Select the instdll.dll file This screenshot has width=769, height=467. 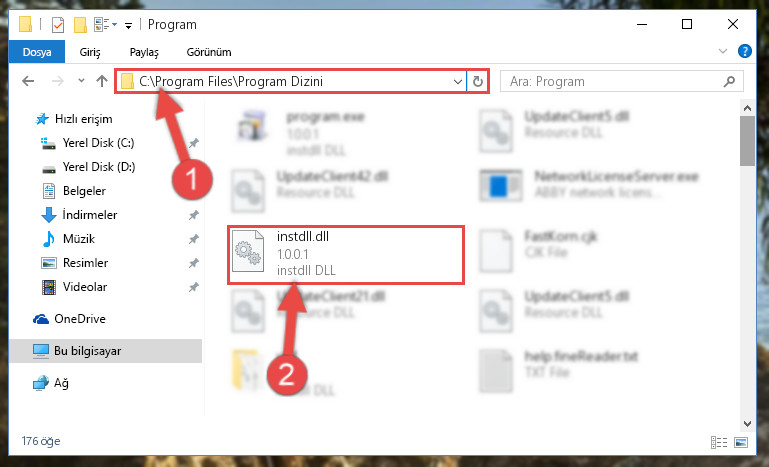(x=346, y=254)
